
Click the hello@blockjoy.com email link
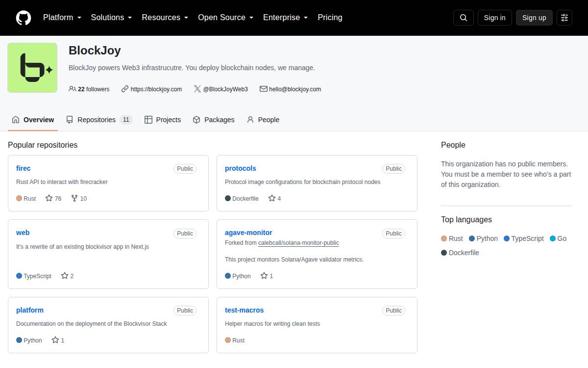coord(295,89)
